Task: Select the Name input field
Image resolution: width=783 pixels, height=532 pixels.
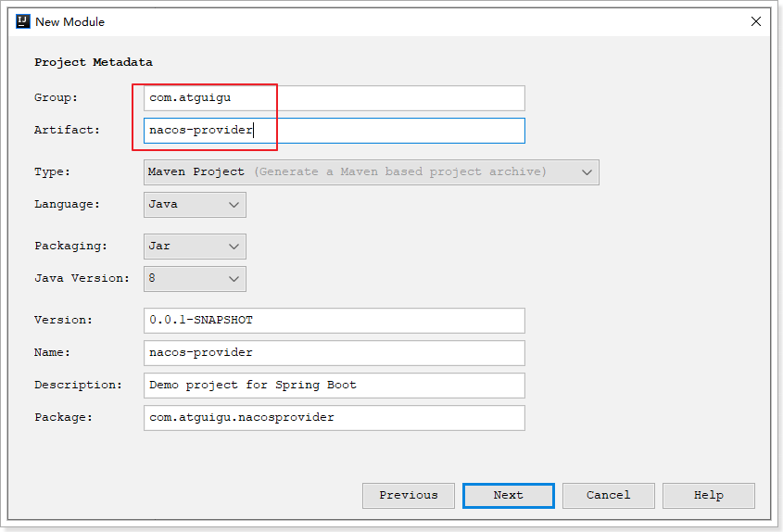Action: pos(334,353)
